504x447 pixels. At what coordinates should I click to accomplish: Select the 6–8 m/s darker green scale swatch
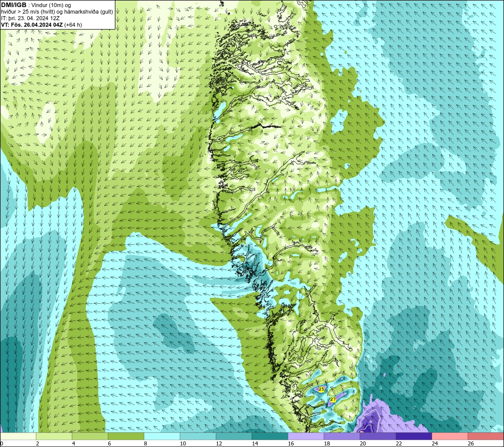click(x=126, y=436)
